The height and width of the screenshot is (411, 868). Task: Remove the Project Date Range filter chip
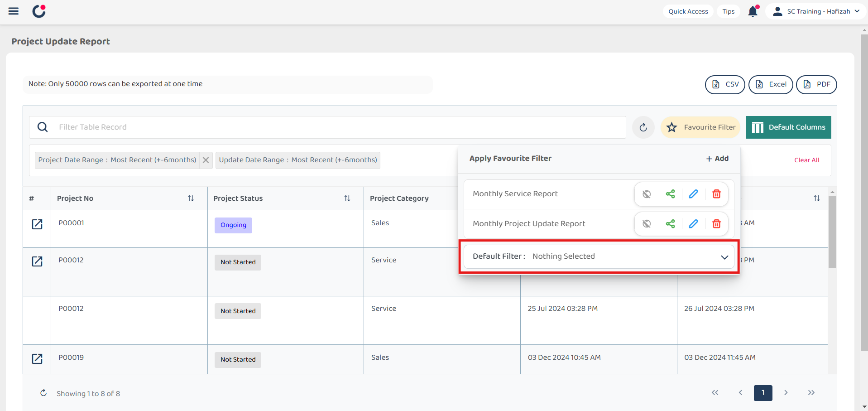pos(206,160)
